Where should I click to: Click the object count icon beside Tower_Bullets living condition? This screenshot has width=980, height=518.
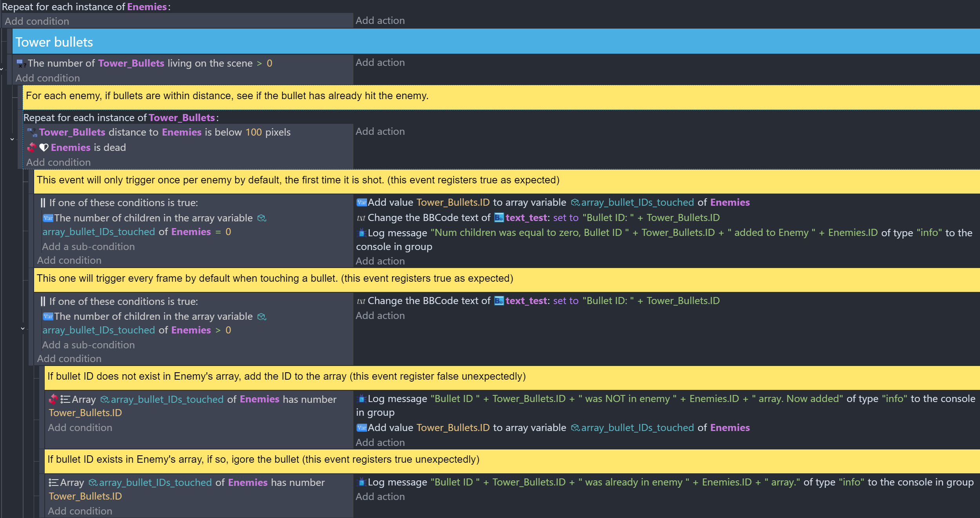(x=20, y=63)
